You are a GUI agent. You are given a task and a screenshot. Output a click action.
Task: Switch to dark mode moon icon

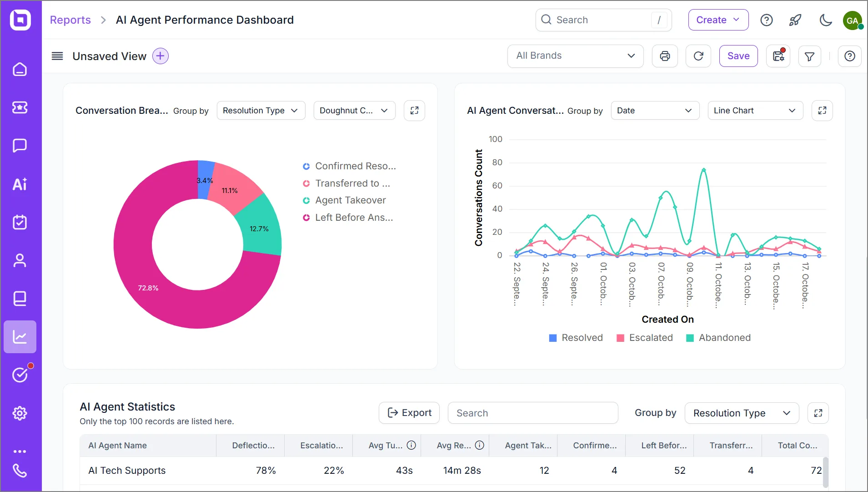[825, 20]
